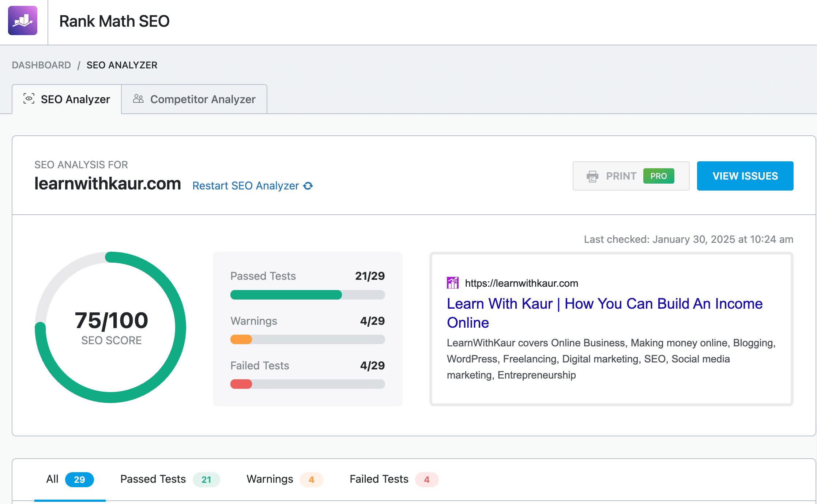Viewport: 817px width, 504px height.
Task: Select the All results filter
Action: (67, 479)
